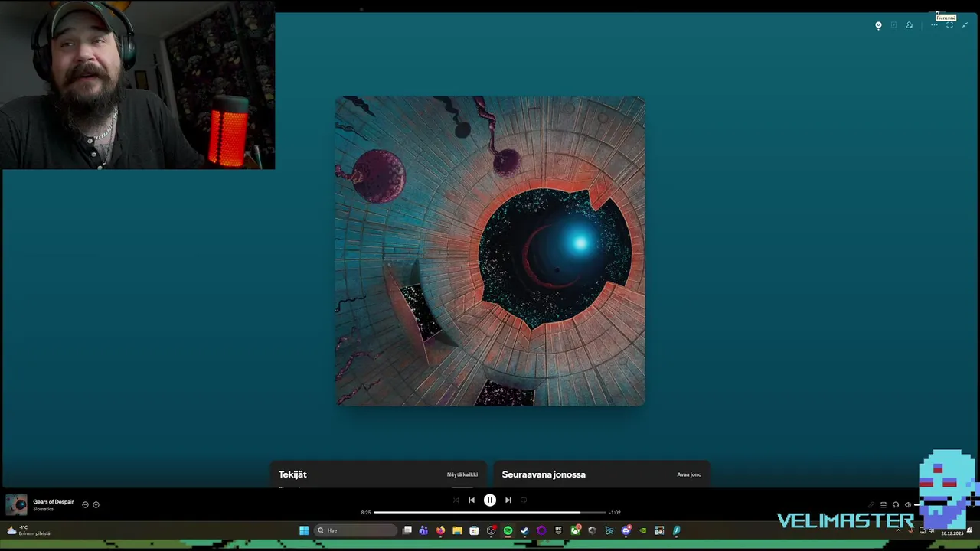The width and height of the screenshot is (980, 551).
Task: Open the Gears of Despair song title
Action: (54, 502)
